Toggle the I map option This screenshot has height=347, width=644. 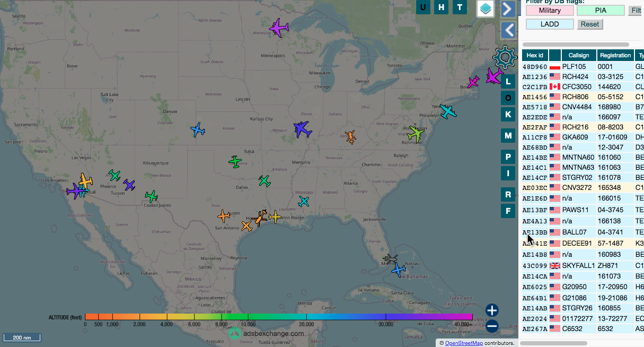pyautogui.click(x=508, y=173)
